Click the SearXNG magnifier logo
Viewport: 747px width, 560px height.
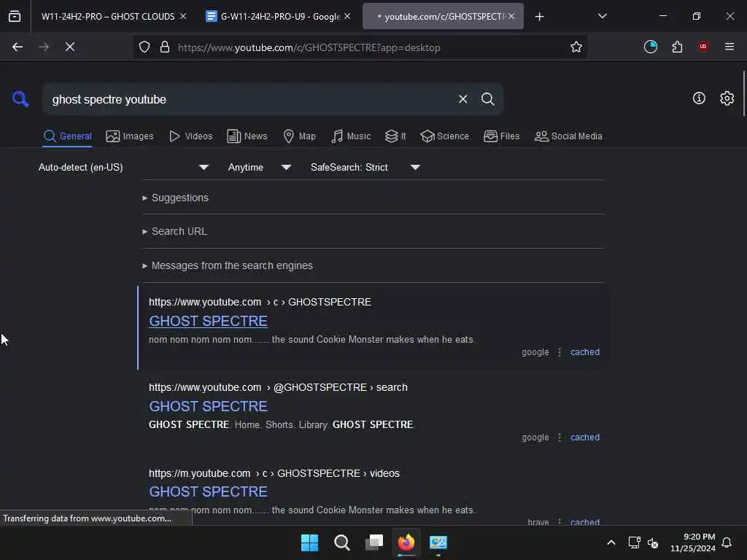coord(20,99)
